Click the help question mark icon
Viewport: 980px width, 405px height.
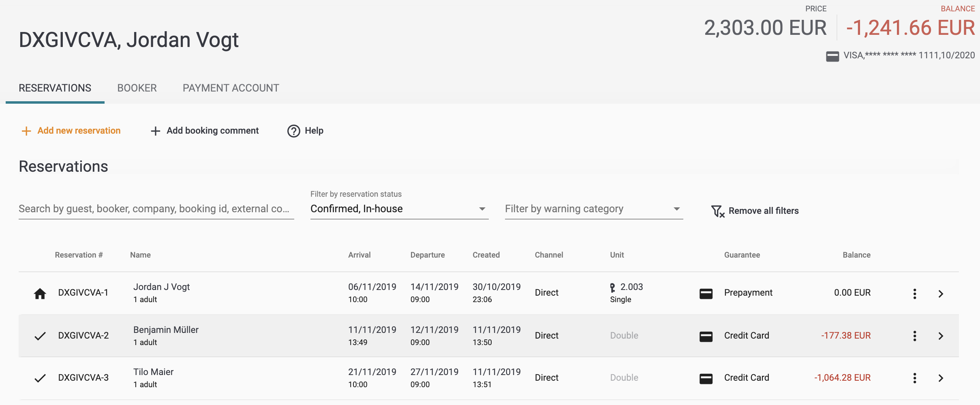[293, 131]
